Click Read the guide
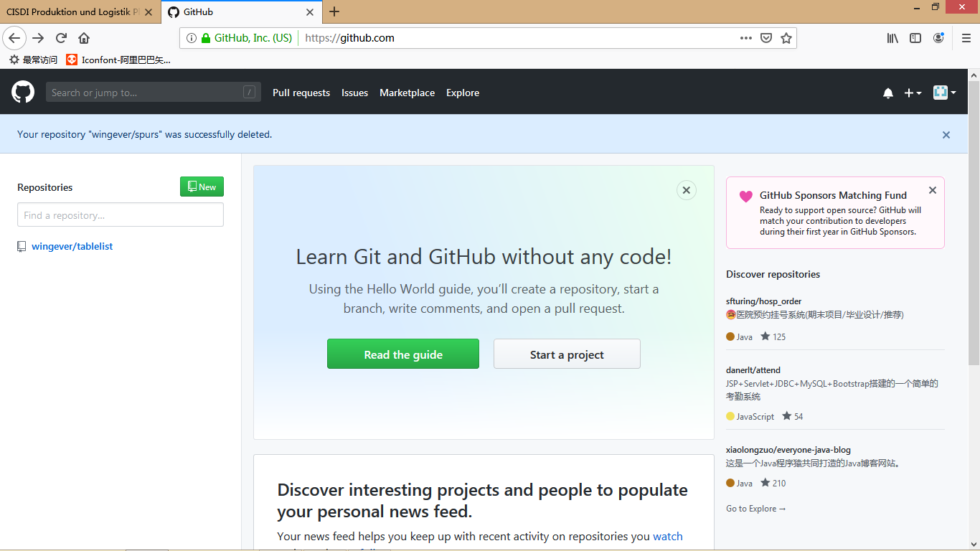This screenshot has height=551, width=980. click(403, 354)
